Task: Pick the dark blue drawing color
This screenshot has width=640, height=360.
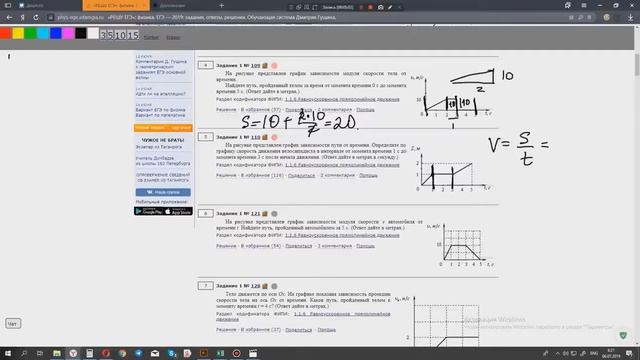Action: [56, 33]
